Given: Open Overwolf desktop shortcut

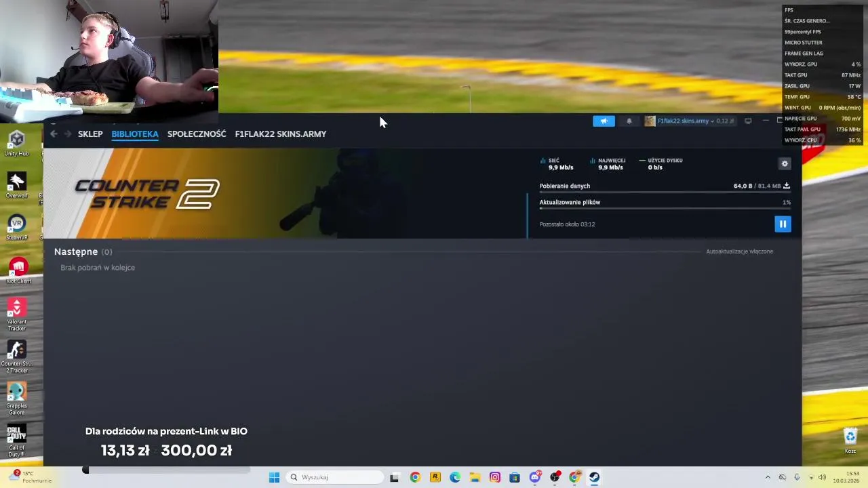Looking at the screenshot, I should coord(17,186).
